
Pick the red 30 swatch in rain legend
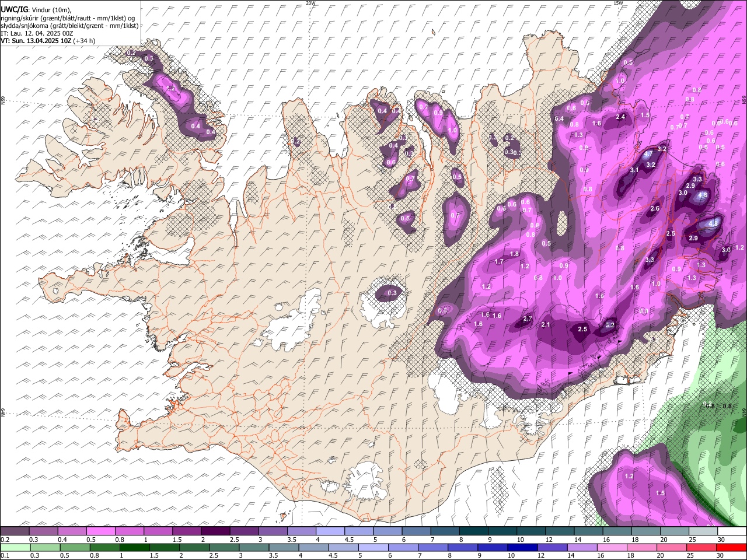[x=731, y=547]
